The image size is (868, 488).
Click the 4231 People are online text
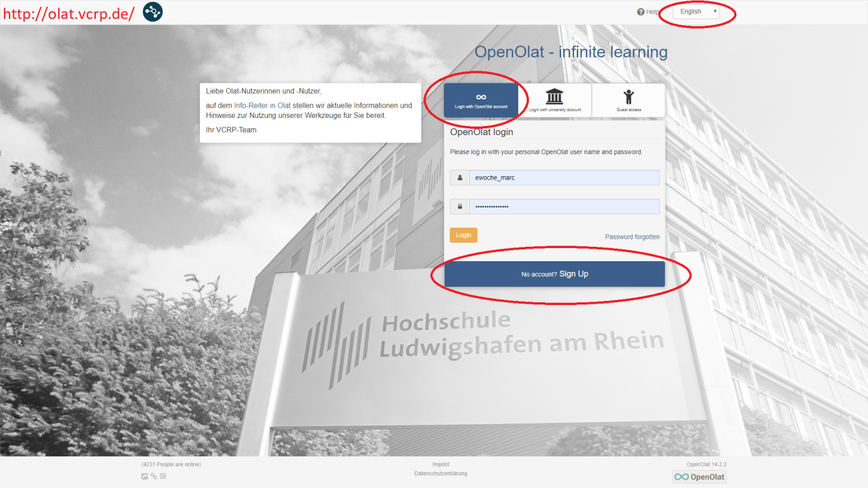click(171, 465)
